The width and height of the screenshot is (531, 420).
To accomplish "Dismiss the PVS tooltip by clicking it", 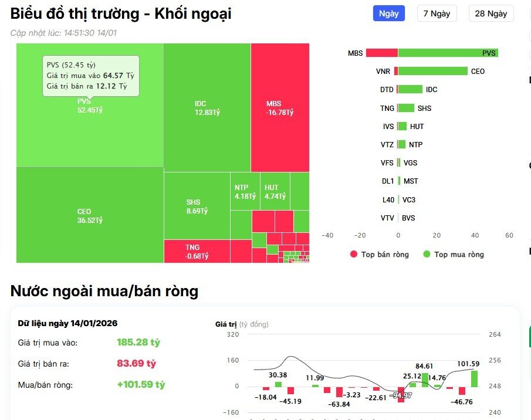I will [x=90, y=75].
